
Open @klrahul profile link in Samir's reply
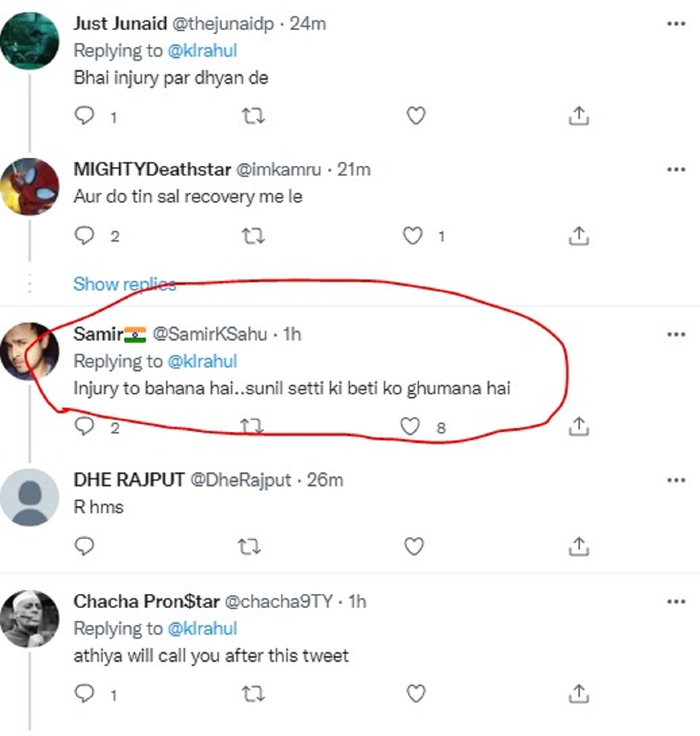pos(202,361)
